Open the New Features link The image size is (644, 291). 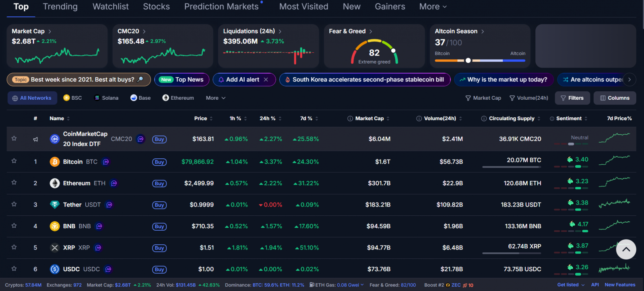pyautogui.click(x=620, y=285)
